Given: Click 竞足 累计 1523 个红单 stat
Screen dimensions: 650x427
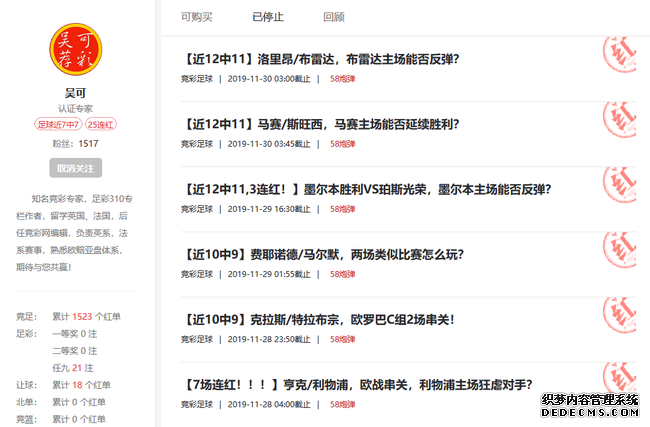Looking at the screenshot, I should pyautogui.click(x=68, y=317).
